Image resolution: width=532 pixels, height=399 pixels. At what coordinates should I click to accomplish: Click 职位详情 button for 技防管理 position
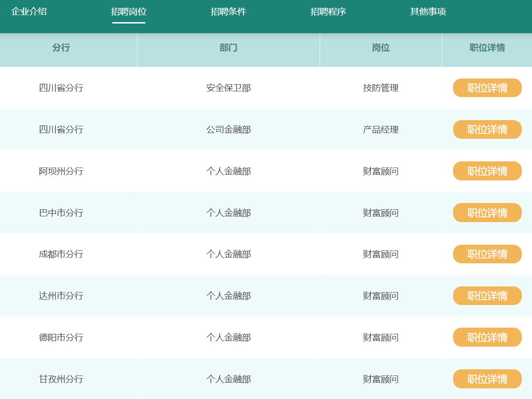click(487, 88)
